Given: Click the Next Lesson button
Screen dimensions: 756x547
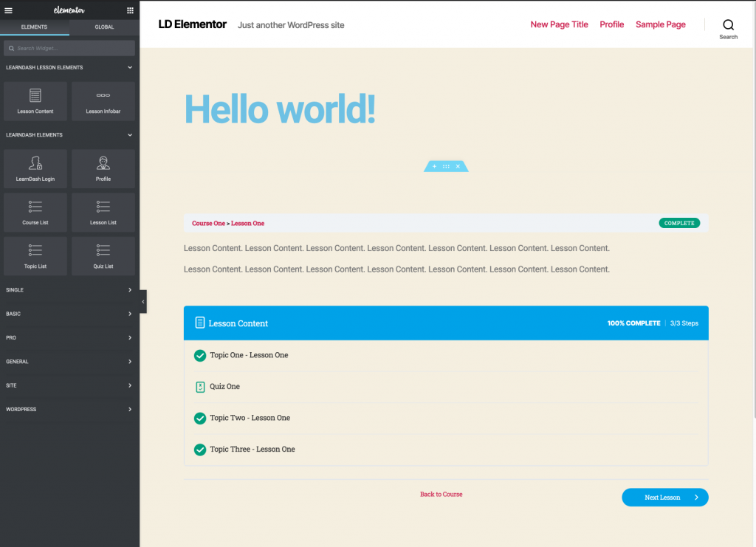Looking at the screenshot, I should coord(664,498).
